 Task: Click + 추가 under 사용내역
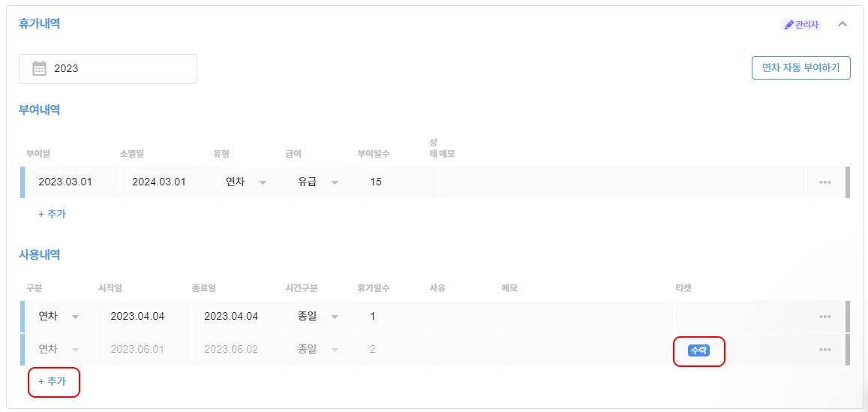(52, 381)
